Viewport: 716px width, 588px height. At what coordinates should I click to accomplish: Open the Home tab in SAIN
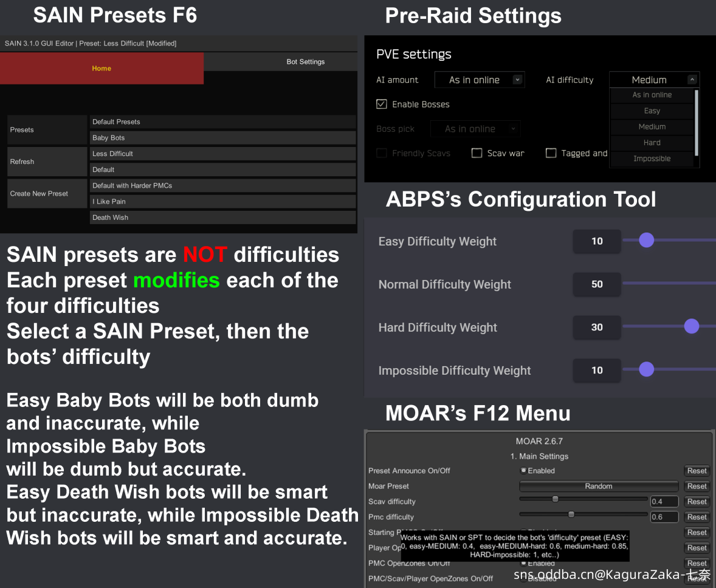[x=102, y=69]
